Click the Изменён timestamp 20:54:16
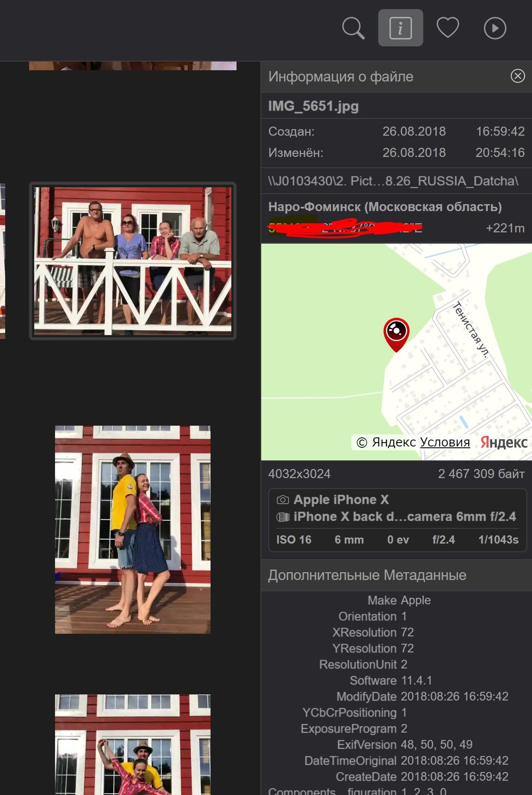Viewport: 532px width, 795px height. point(500,153)
